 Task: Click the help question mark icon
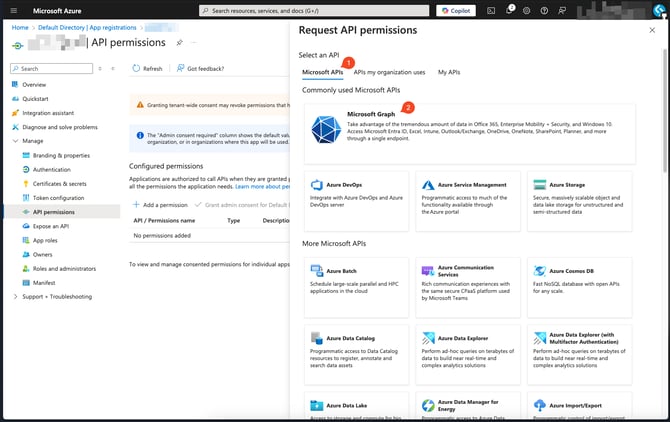coord(544,10)
